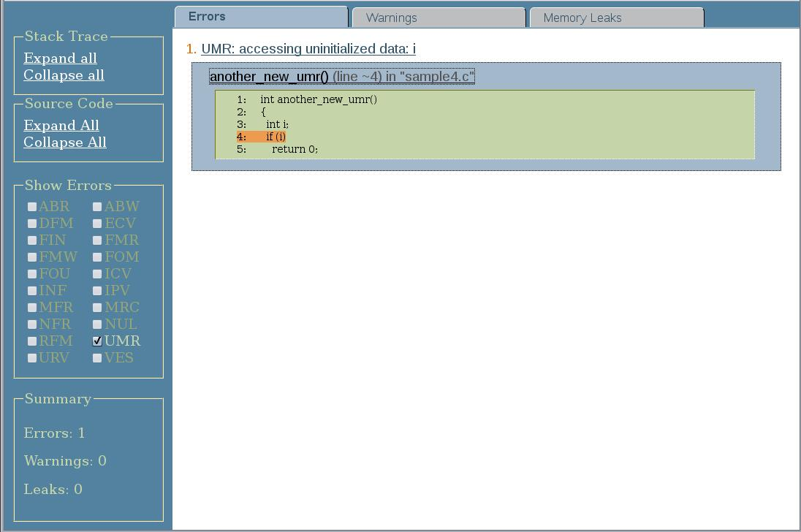Image resolution: width=801 pixels, height=532 pixels.
Task: Click Collapse all under Stack Trace
Action: click(64, 75)
